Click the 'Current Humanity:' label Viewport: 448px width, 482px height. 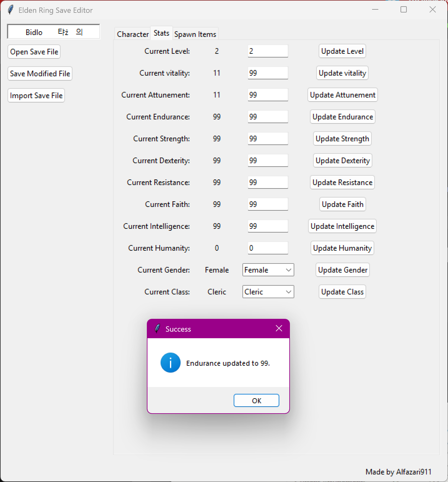(159, 248)
